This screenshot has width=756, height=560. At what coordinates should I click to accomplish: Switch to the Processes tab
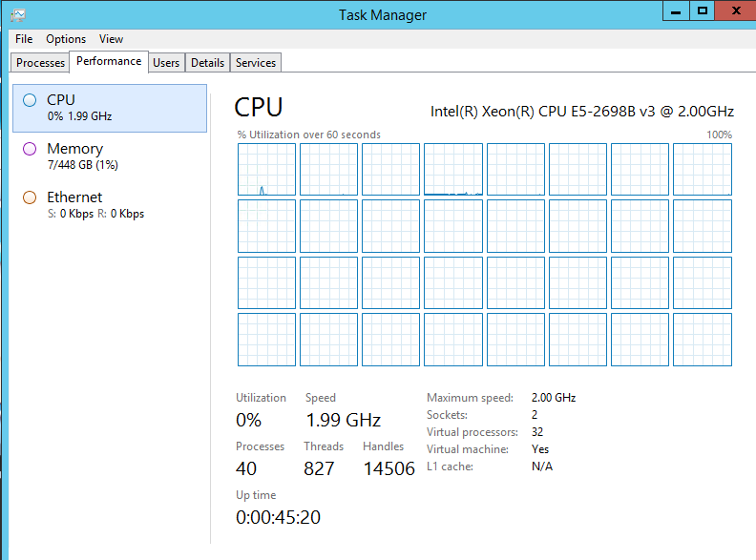pos(41,63)
